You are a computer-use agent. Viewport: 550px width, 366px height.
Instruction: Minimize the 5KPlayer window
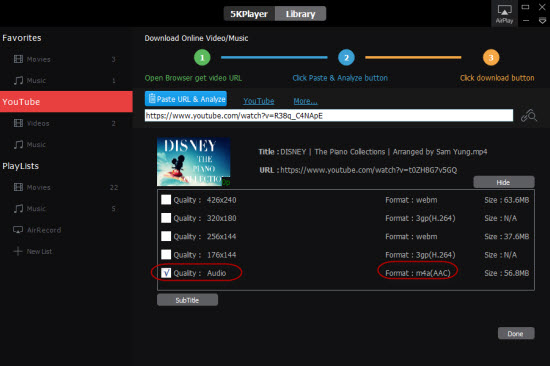click(526, 21)
